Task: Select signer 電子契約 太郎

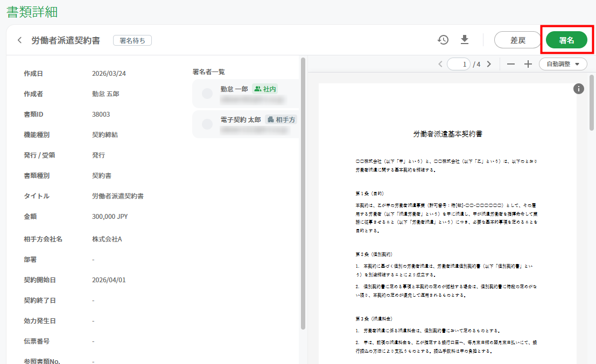Action: pos(246,125)
